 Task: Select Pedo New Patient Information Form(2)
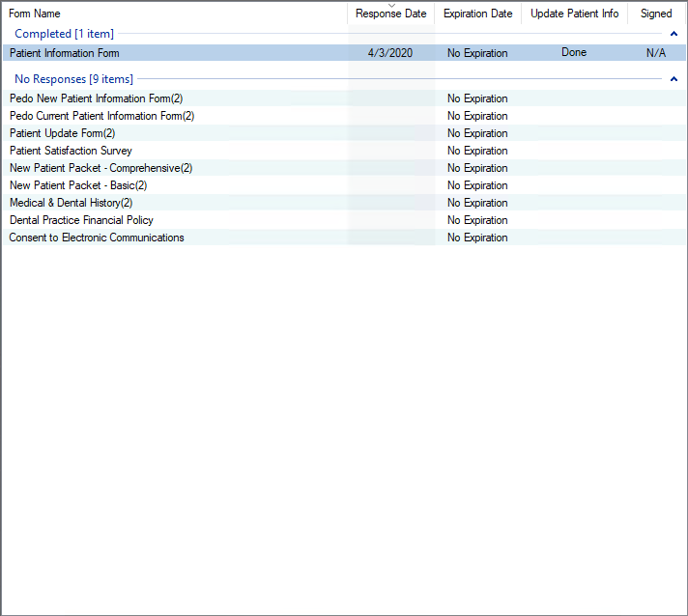point(96,98)
